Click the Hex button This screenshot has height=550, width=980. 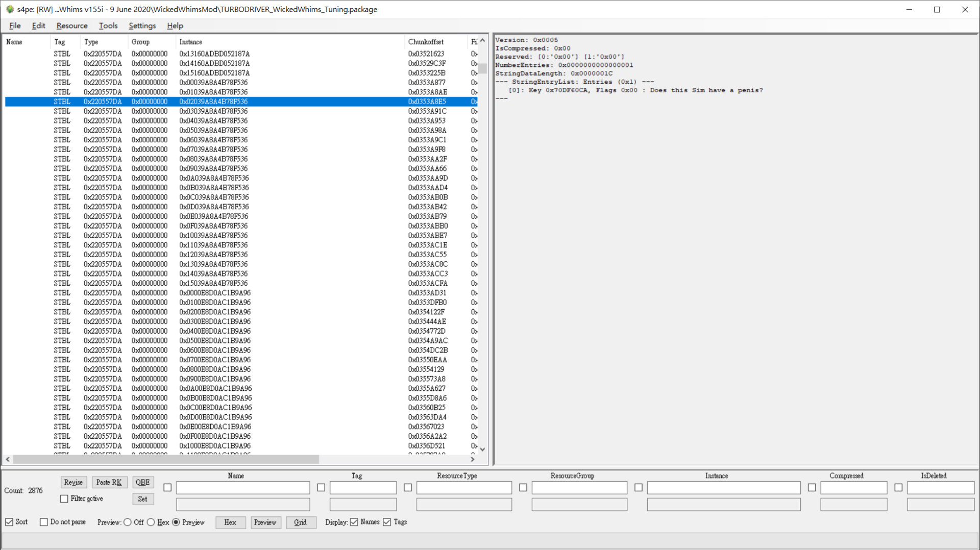tap(230, 522)
